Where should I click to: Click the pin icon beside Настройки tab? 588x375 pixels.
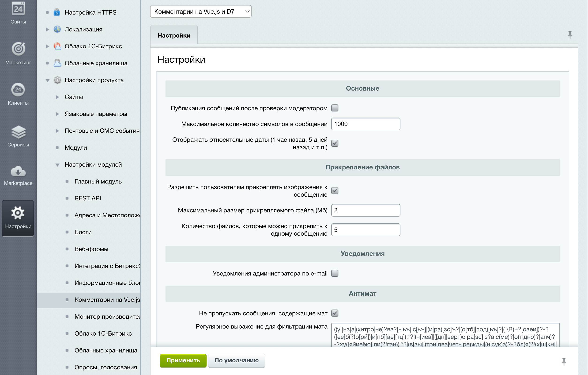tap(570, 35)
